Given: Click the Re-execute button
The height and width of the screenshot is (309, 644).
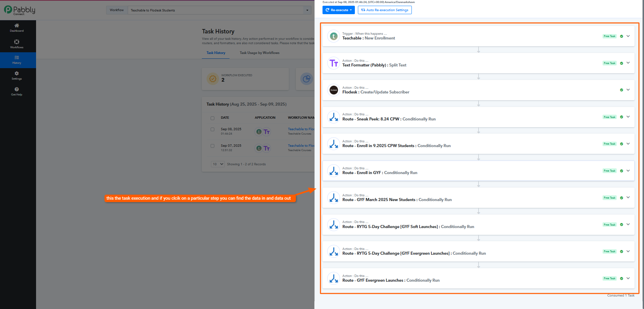Looking at the screenshot, I should click(x=339, y=10).
